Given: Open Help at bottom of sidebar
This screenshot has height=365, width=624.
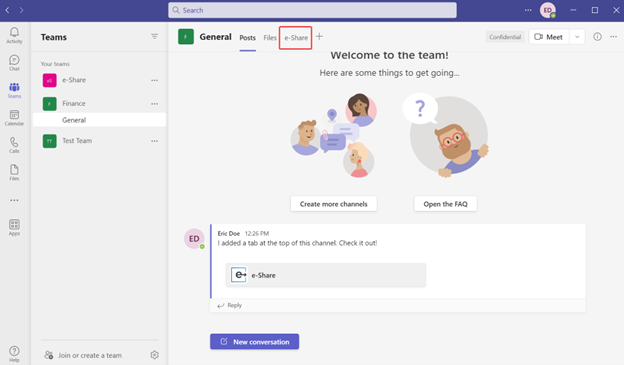Looking at the screenshot, I should [14, 354].
